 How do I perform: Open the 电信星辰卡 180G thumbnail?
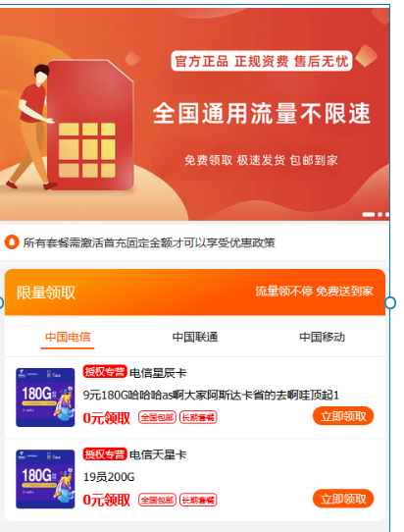(45, 398)
